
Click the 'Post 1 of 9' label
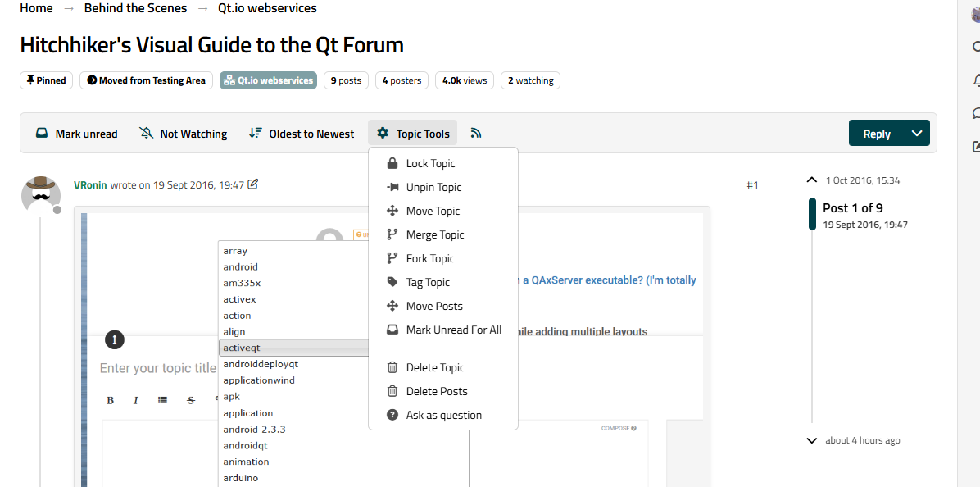(x=852, y=207)
